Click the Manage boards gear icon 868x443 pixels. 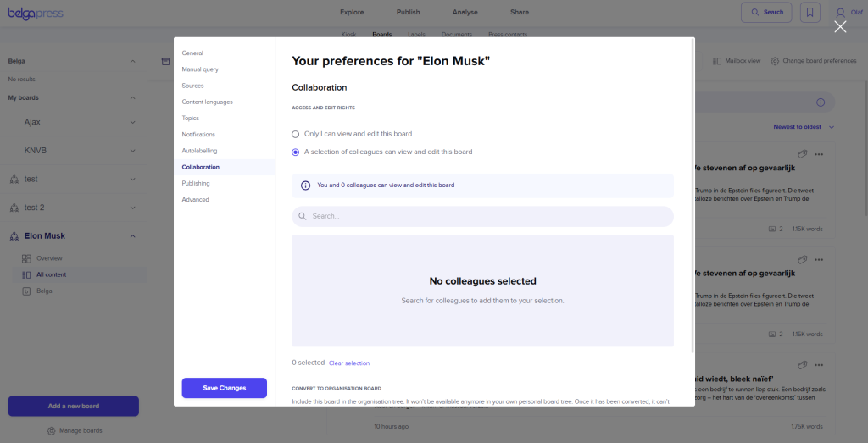pos(51,430)
